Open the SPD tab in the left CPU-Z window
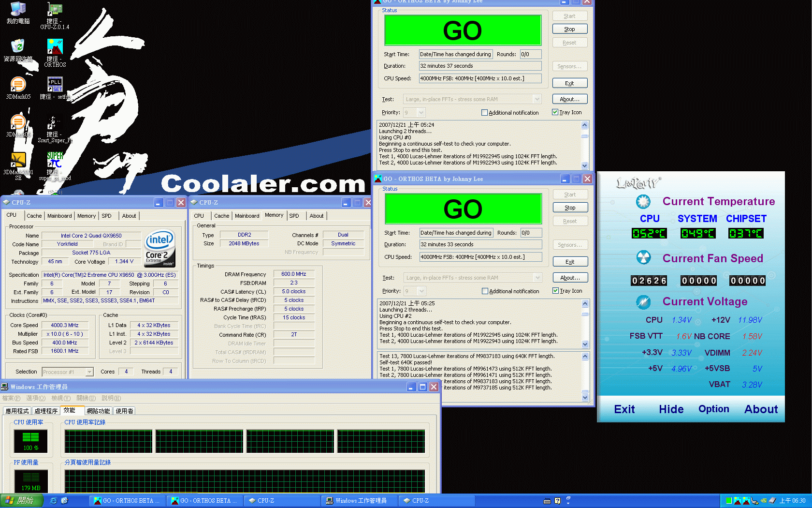 point(106,216)
